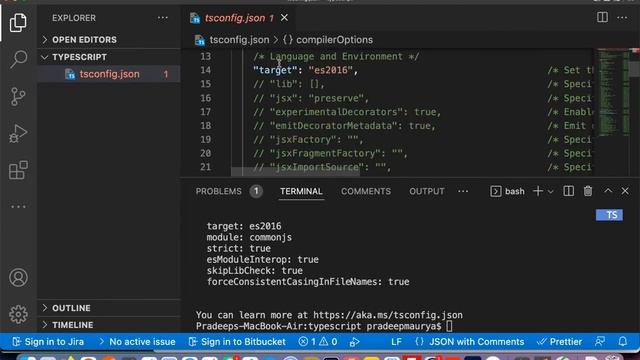
Task: Show additional views ellipsis in activity bar
Action: [x=18, y=207]
